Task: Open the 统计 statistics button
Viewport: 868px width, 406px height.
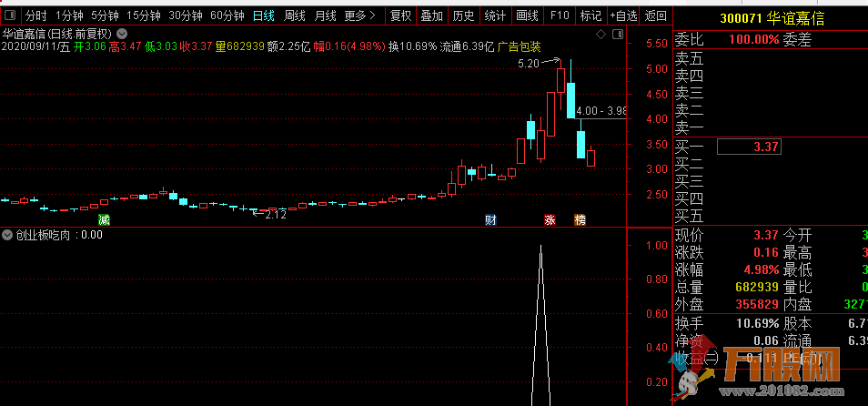Action: [x=495, y=15]
